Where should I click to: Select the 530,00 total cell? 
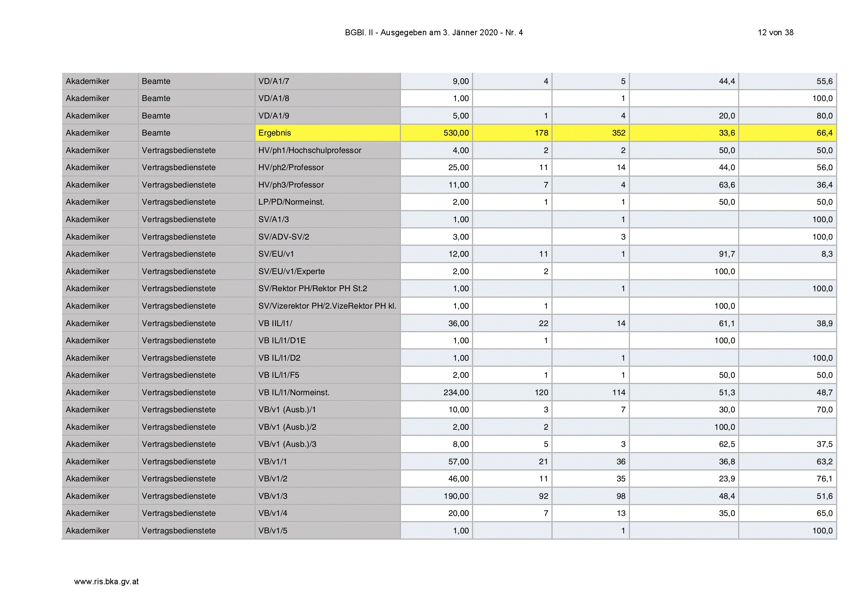[437, 133]
